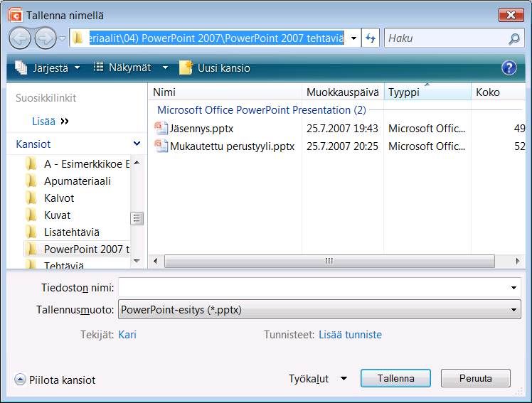Click the folder tree vertical scrollbar thumb
This screenshot has height=403, width=532.
click(137, 219)
